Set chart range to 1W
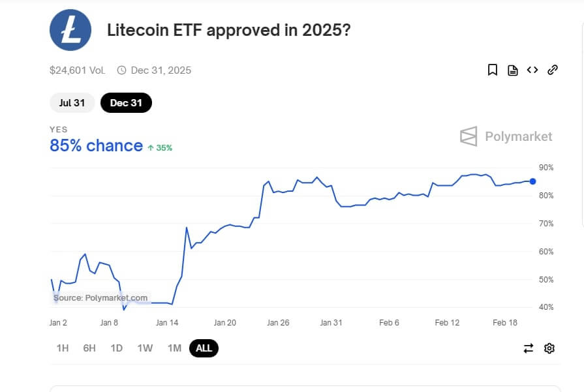Viewport: 584px width, 392px height. (x=145, y=348)
